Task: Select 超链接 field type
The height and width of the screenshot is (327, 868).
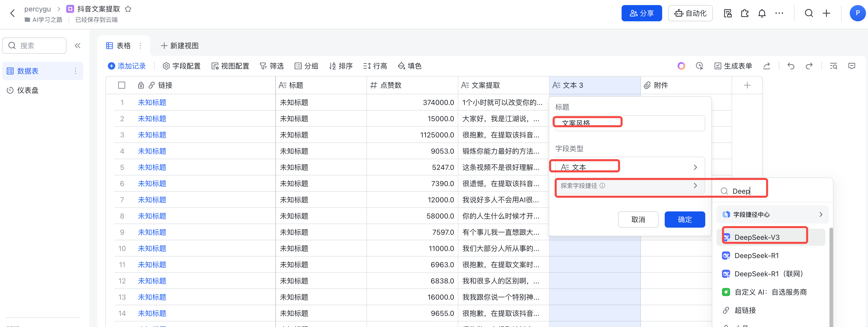Action: (771, 310)
